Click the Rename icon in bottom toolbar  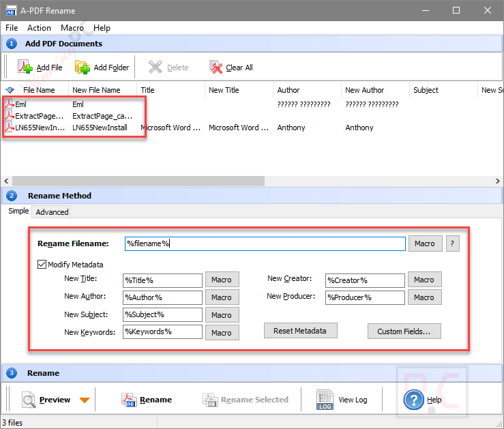click(130, 400)
